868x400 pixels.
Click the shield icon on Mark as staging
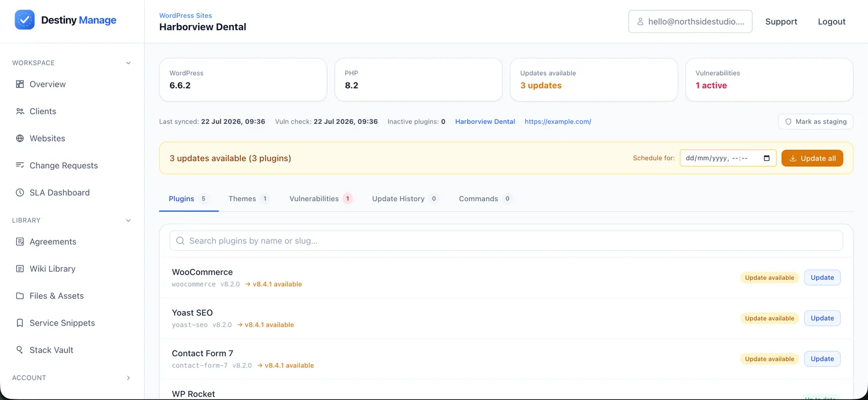[788, 121]
